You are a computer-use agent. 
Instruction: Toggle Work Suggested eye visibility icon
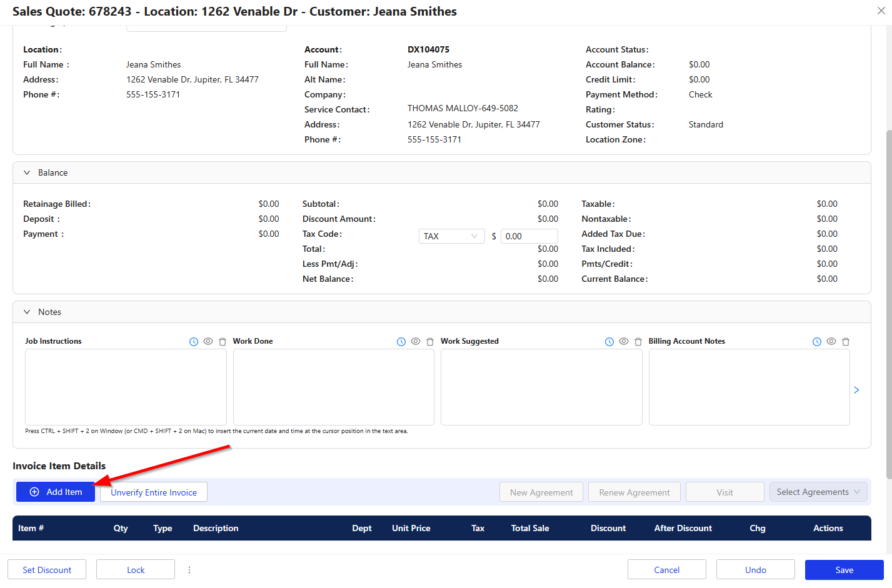coord(624,341)
